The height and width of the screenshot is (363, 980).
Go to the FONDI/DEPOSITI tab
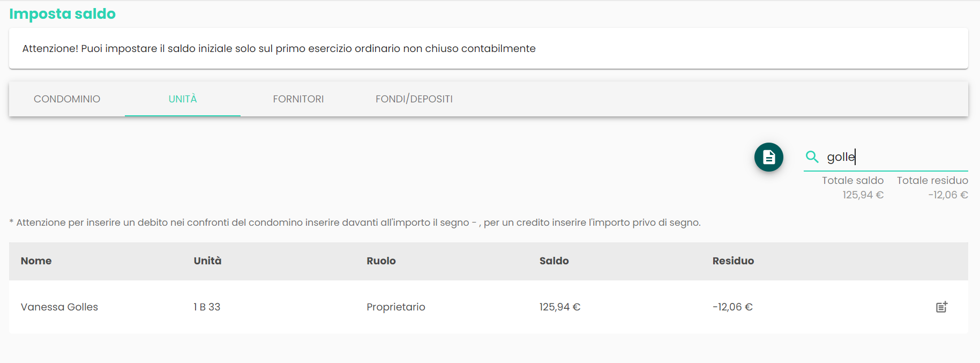coord(414,99)
